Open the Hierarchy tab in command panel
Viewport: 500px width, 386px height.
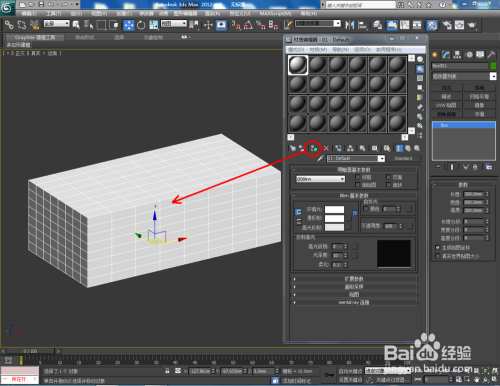(457, 55)
